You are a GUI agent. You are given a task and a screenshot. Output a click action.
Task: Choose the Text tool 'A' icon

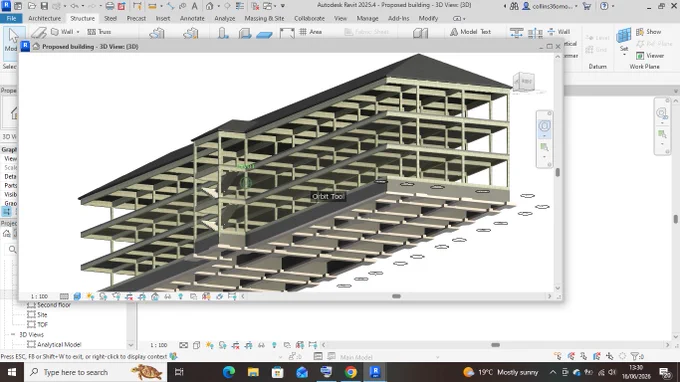point(194,6)
